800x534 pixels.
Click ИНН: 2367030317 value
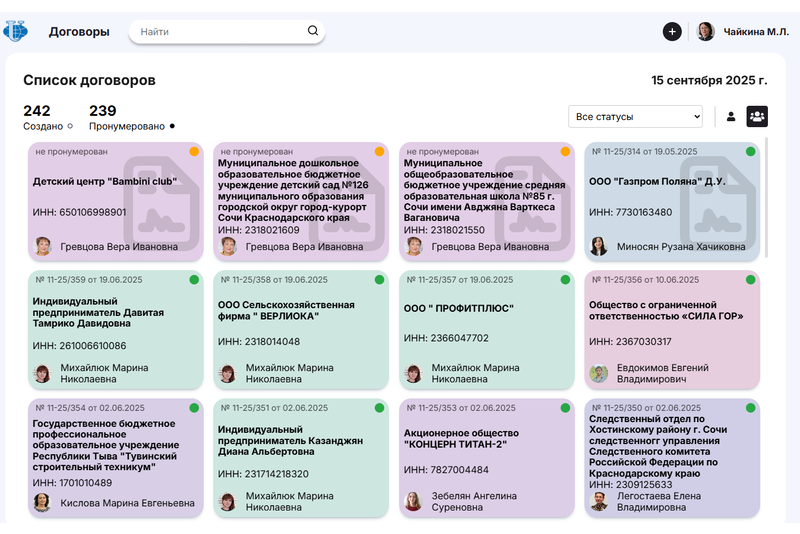pyautogui.click(x=630, y=342)
